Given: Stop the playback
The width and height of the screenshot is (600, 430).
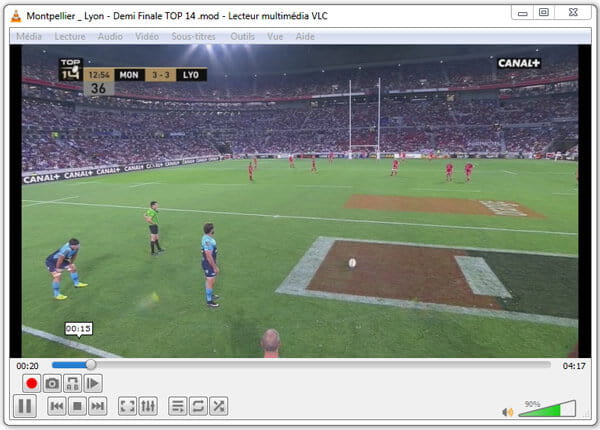Looking at the screenshot, I should [x=77, y=406].
